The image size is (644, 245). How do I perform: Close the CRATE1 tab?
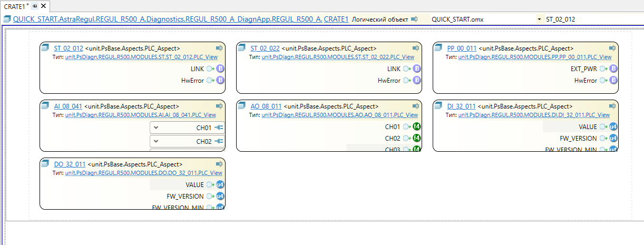(43, 6)
